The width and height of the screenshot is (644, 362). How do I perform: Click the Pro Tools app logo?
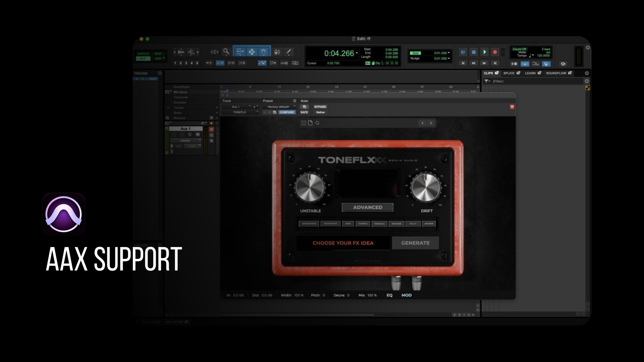(63, 214)
